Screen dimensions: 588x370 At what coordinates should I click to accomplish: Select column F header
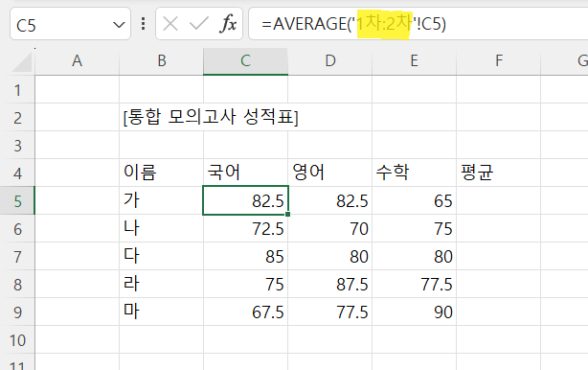498,60
